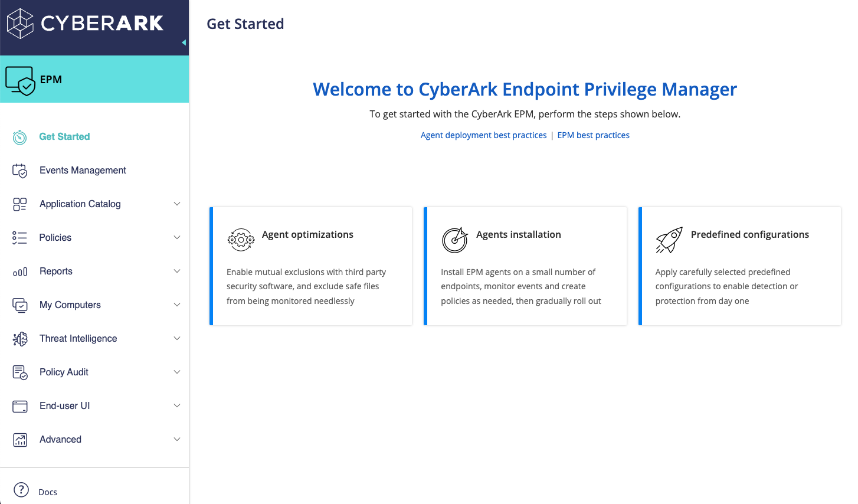Click the Agent optimizations gears icon

tap(241, 240)
